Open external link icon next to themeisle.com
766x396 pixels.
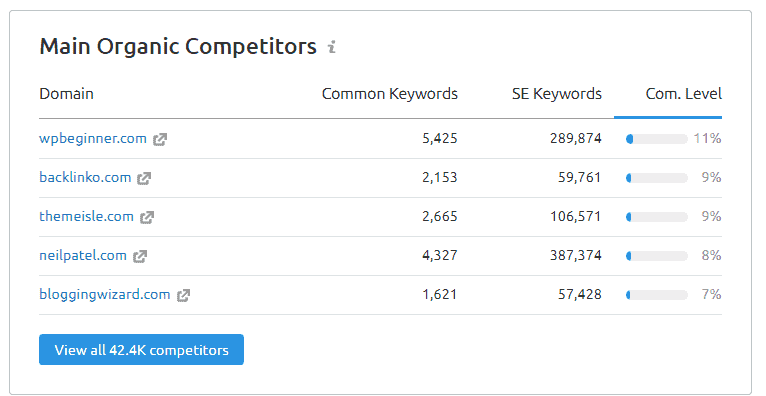(x=147, y=218)
